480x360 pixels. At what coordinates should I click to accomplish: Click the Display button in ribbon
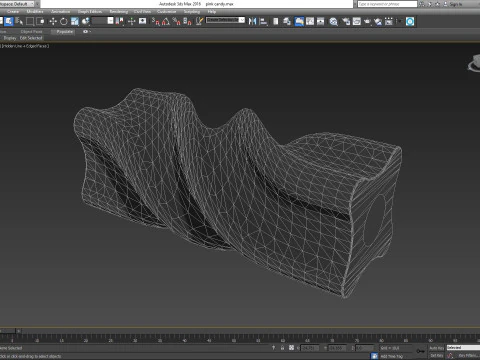pos(10,38)
